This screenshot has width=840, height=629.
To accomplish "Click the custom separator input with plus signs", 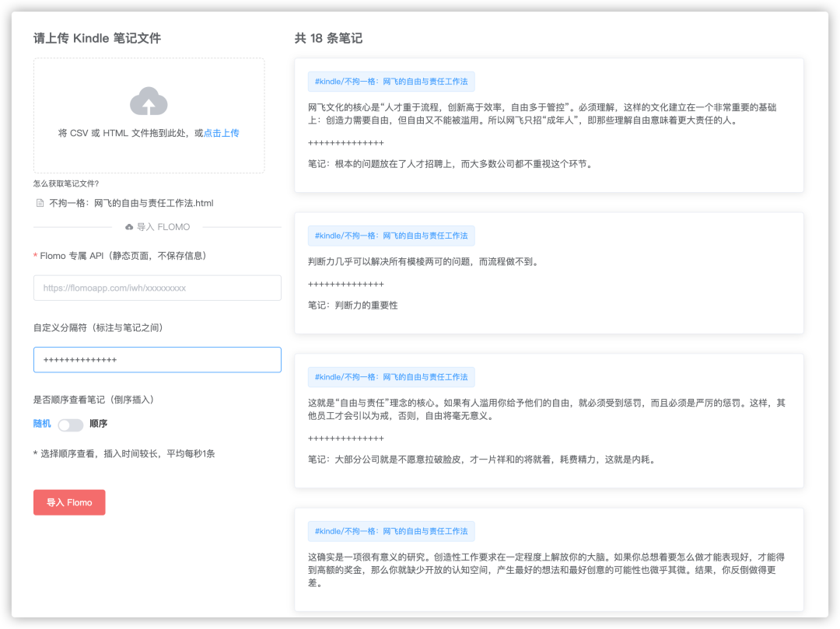I will pyautogui.click(x=157, y=360).
